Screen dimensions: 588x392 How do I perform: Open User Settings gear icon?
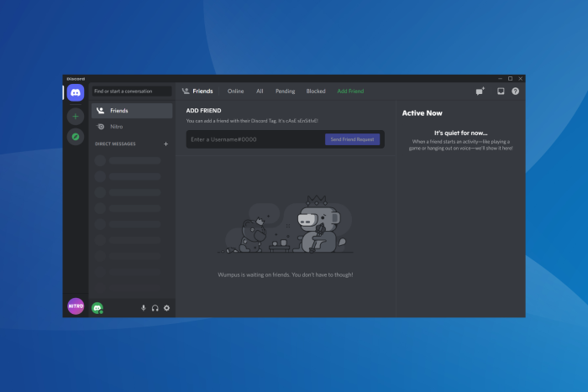[x=167, y=308]
